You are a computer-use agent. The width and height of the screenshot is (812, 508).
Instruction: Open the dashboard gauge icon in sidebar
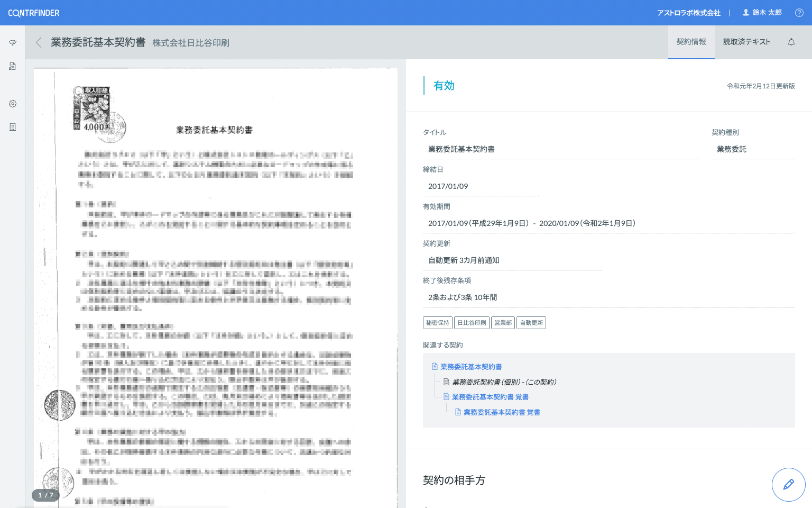tap(13, 43)
